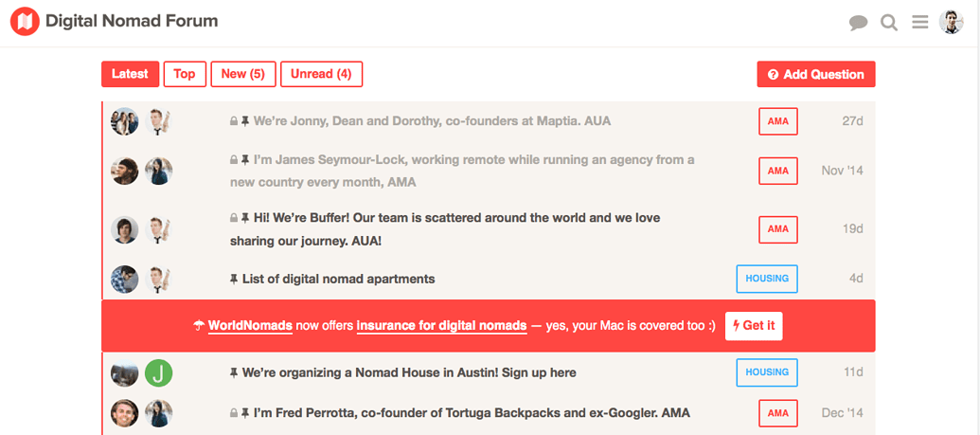Switch to the Top tab
The height and width of the screenshot is (435, 980).
coord(185,74)
